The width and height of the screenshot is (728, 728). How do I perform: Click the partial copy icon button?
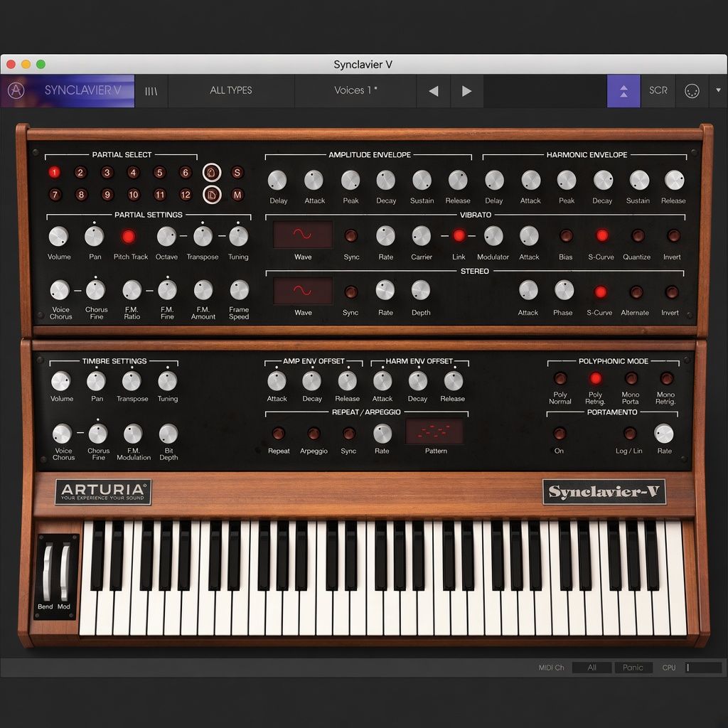[212, 173]
